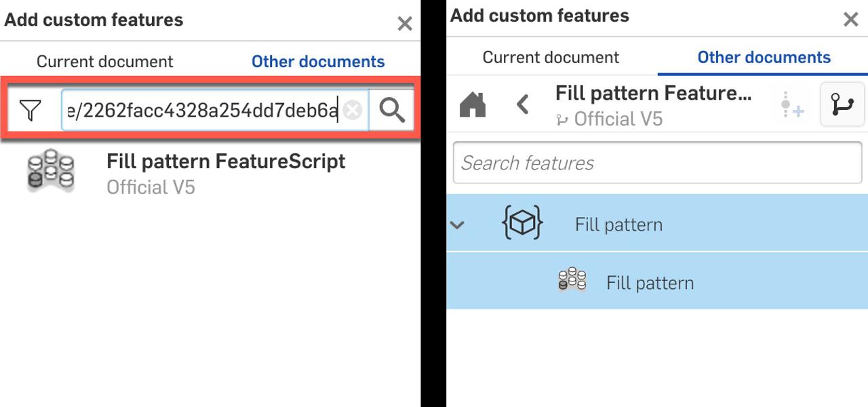Select Current document tab in right panel
This screenshot has width=868, height=407.
click(551, 57)
